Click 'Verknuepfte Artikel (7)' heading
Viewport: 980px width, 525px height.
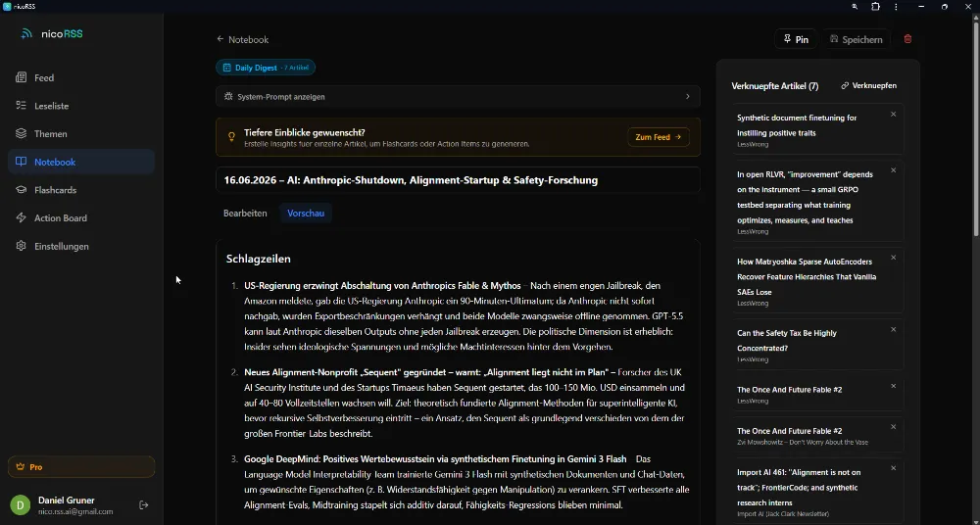pos(775,86)
